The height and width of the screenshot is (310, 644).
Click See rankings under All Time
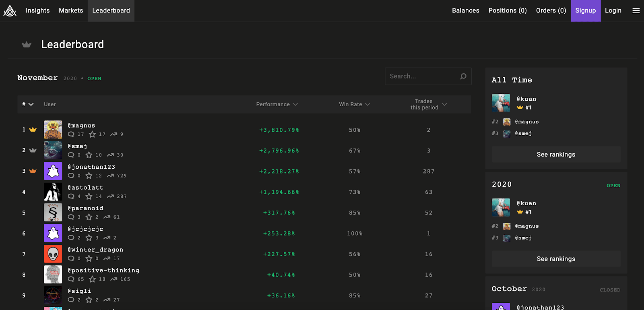[556, 155]
